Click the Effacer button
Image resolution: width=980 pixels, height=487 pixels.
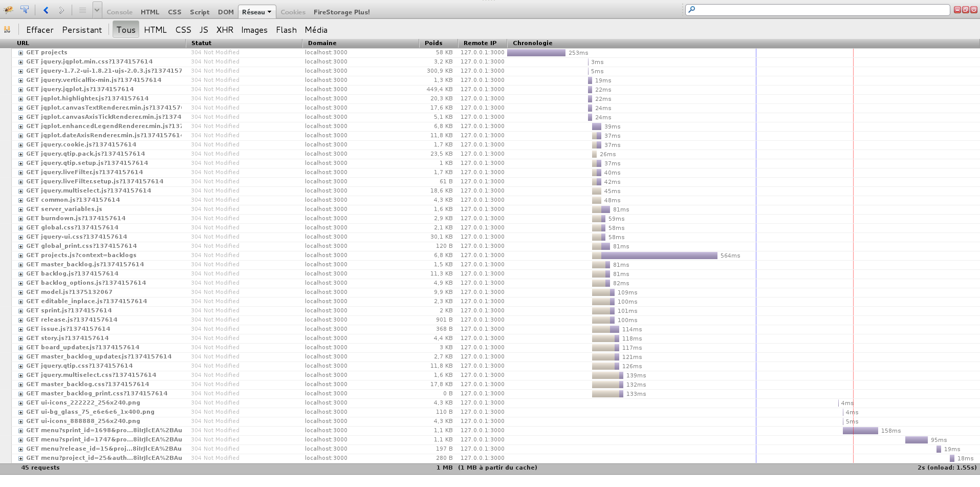point(40,30)
